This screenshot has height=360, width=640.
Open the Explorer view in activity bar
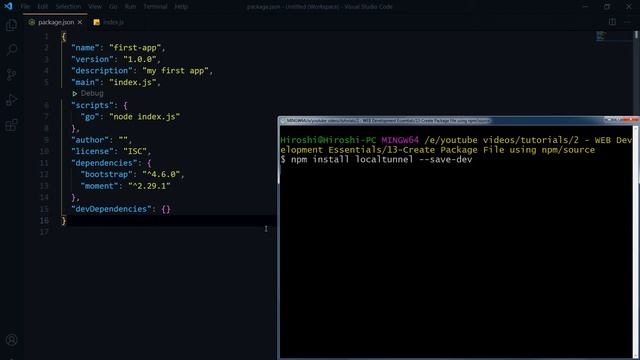pos(11,25)
